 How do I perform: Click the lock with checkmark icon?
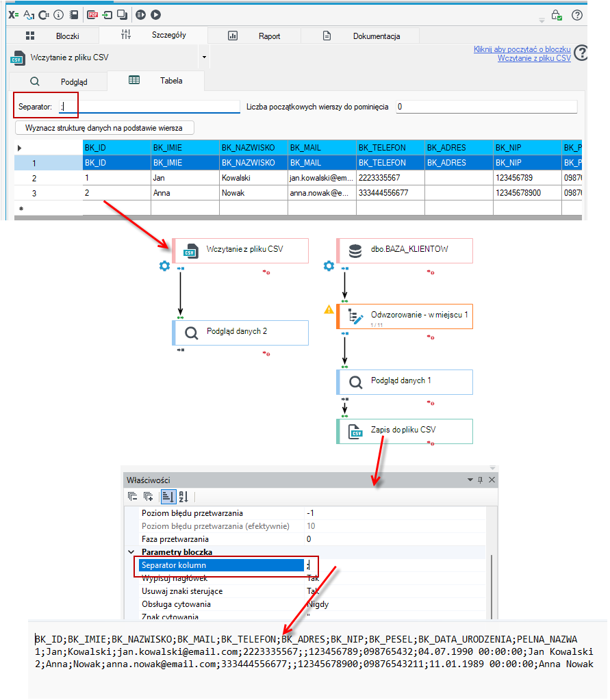[557, 15]
